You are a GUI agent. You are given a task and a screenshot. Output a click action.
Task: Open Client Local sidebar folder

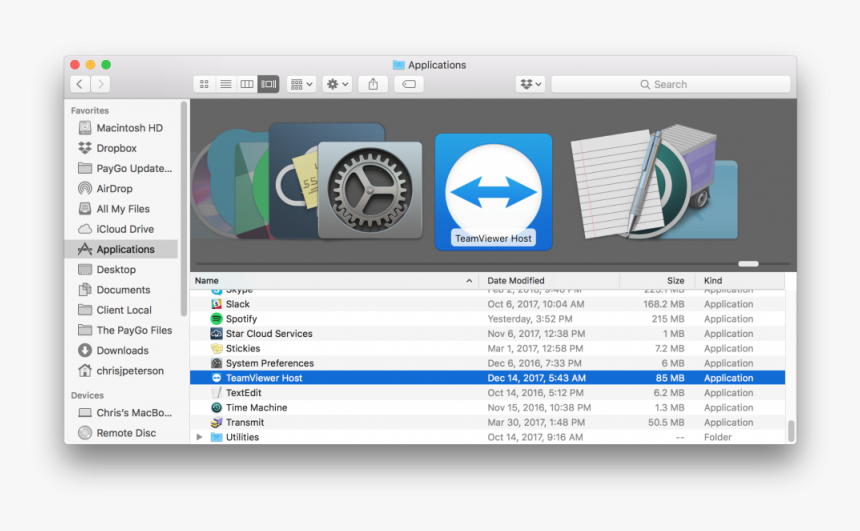click(x=122, y=310)
